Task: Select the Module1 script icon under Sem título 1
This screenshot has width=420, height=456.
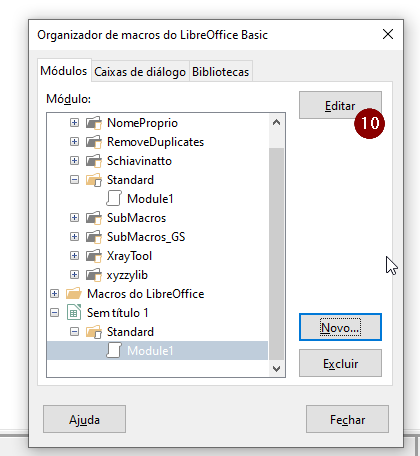Action: point(114,351)
